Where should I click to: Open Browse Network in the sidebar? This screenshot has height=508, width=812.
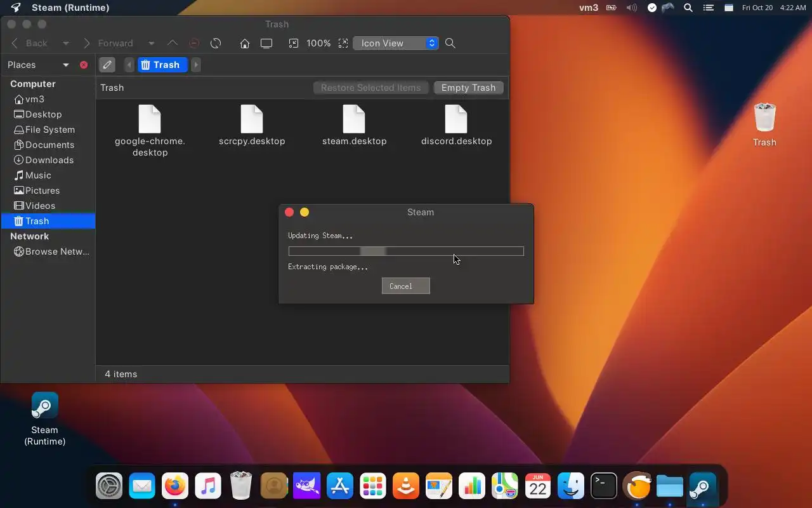coord(48,251)
